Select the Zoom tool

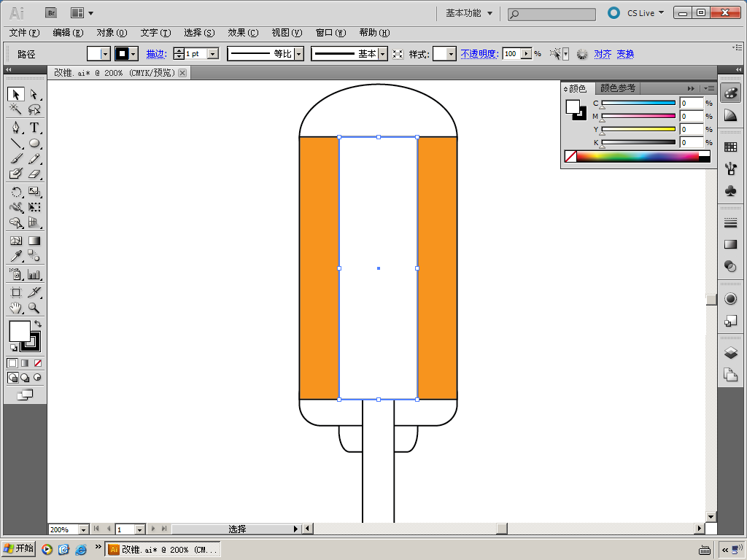(x=34, y=308)
